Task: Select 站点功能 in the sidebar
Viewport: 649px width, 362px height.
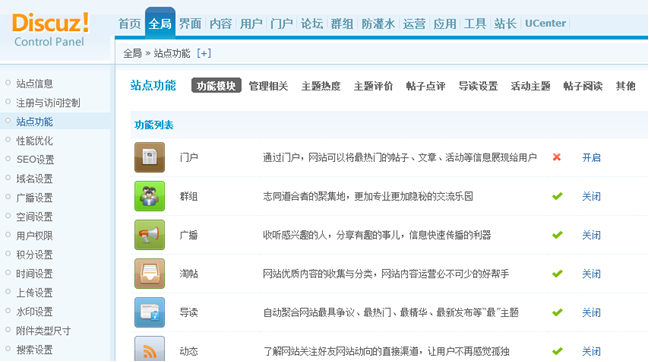Action: 34,122
